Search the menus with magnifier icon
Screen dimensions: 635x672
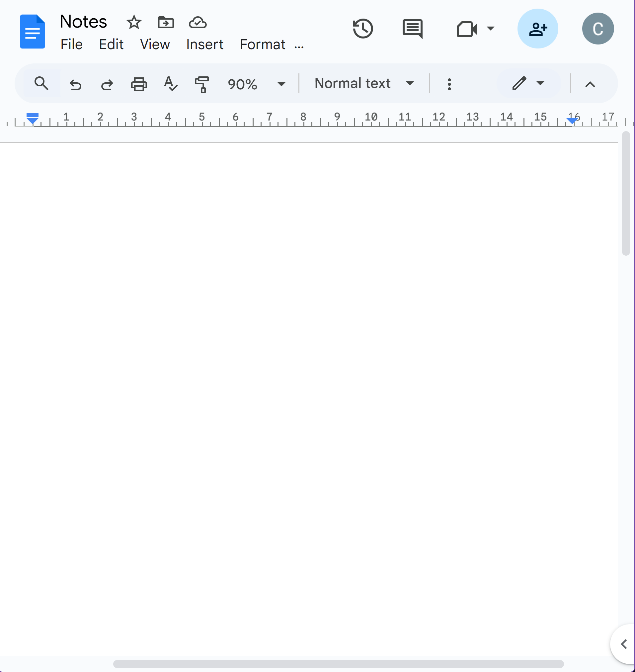coord(41,83)
